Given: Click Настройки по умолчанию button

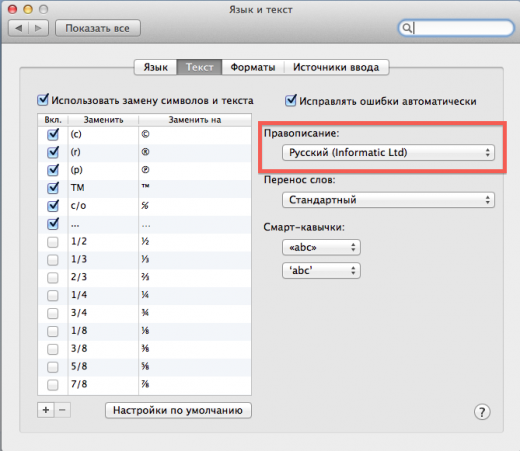Looking at the screenshot, I should (178, 410).
